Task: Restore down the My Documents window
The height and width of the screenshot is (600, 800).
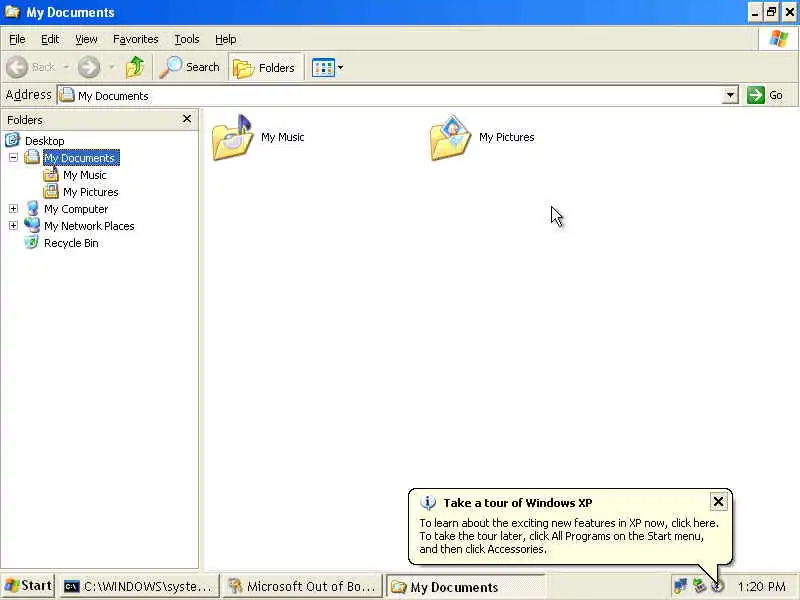Action: [x=771, y=12]
